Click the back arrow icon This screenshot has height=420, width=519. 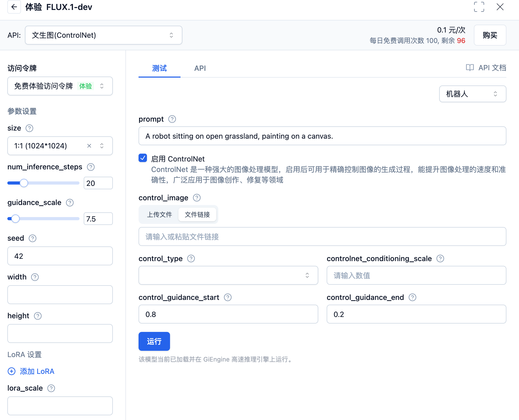(14, 7)
